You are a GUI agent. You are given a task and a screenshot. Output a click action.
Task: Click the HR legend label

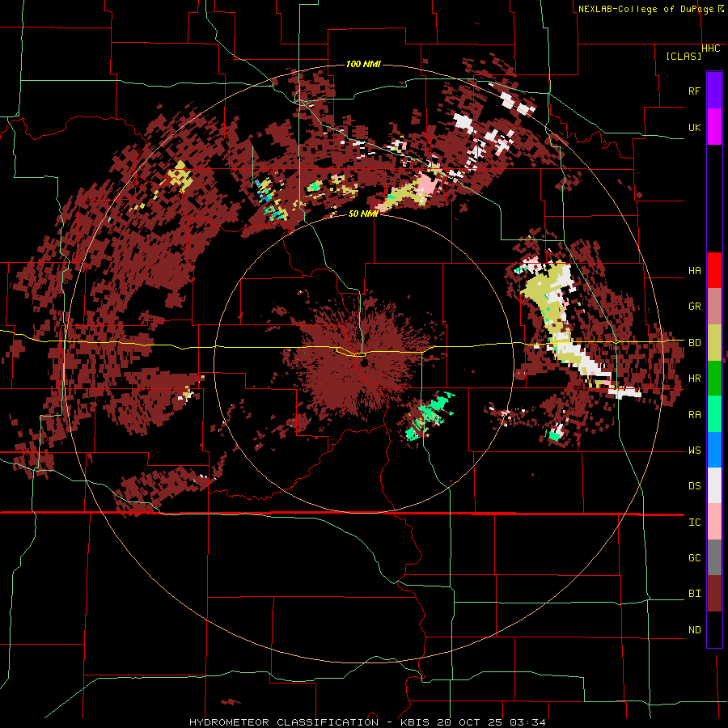(694, 379)
